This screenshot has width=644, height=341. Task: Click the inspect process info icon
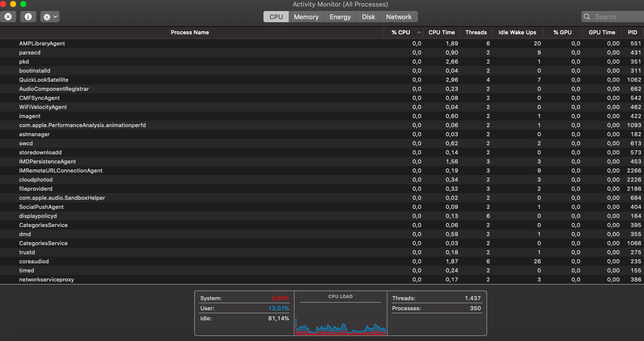click(28, 17)
